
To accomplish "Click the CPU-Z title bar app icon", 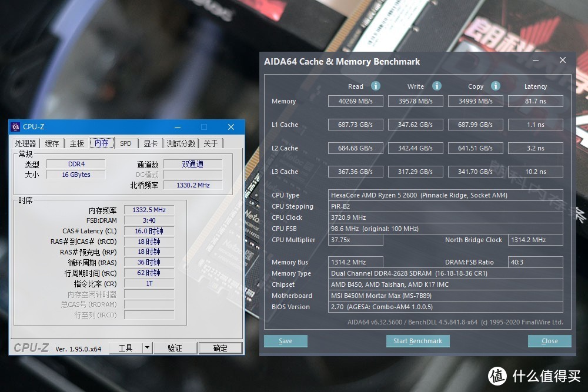I will tap(15, 127).
